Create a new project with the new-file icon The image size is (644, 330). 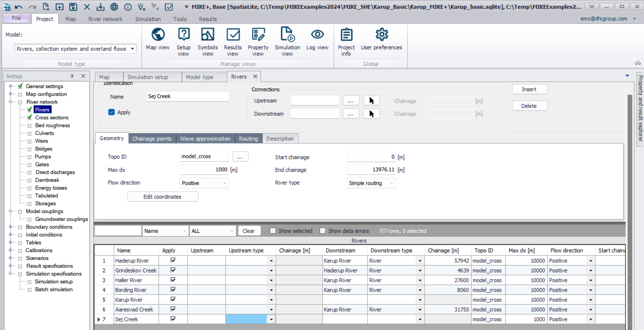(x=46, y=7)
